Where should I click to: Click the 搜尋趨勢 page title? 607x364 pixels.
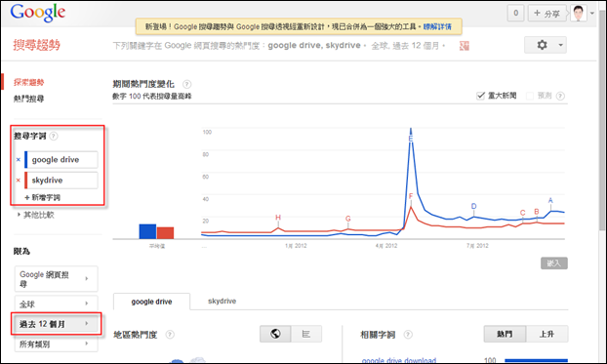[37, 45]
